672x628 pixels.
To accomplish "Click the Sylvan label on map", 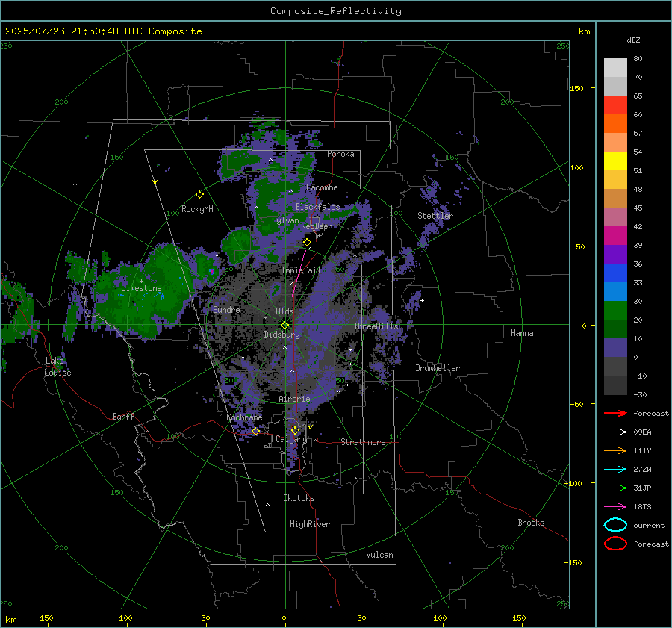I will 285,220.
